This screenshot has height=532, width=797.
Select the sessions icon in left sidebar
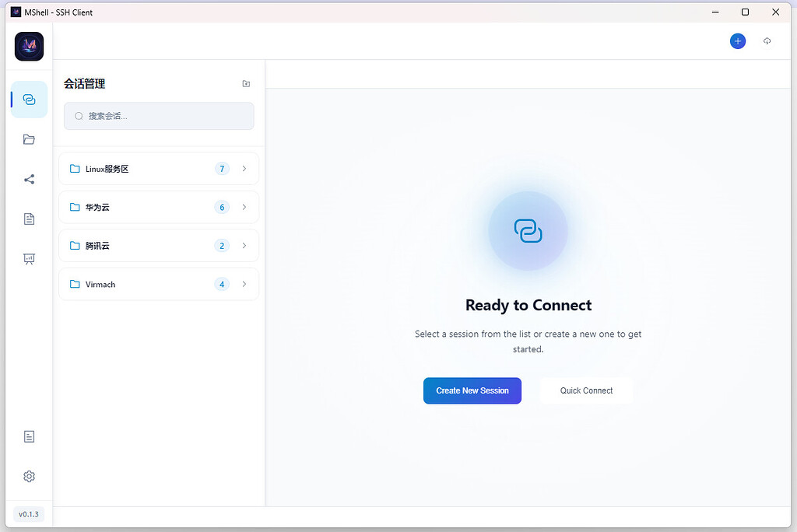[29, 100]
